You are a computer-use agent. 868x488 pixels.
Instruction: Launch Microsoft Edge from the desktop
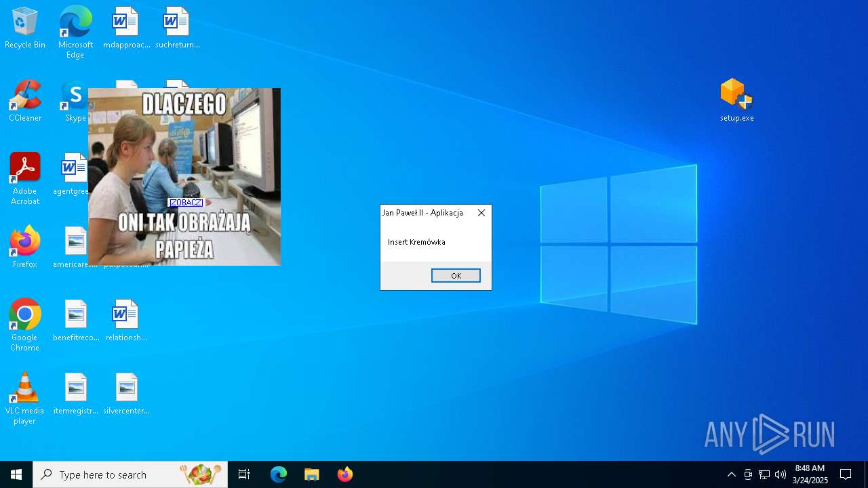click(x=75, y=32)
